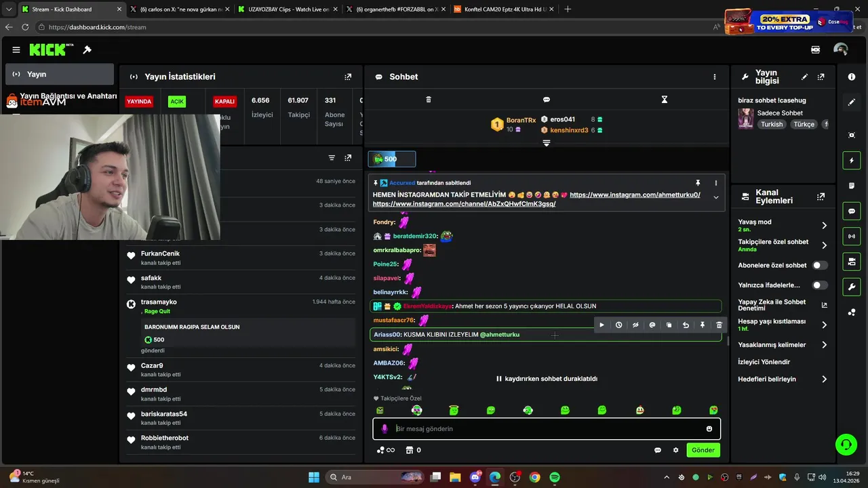The image size is (868, 488).
Task: Toggle Yalnızca ifadelerle switch
Action: pyautogui.click(x=820, y=285)
